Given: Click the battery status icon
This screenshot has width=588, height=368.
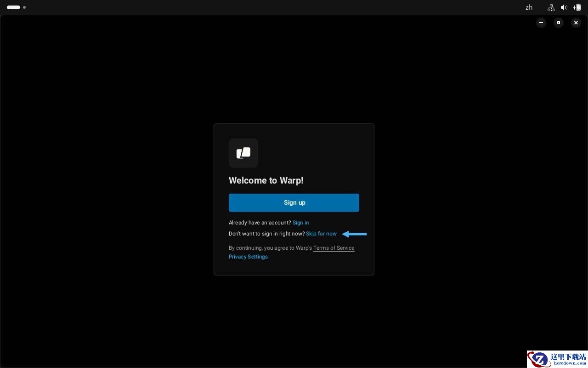Looking at the screenshot, I should 577,7.
